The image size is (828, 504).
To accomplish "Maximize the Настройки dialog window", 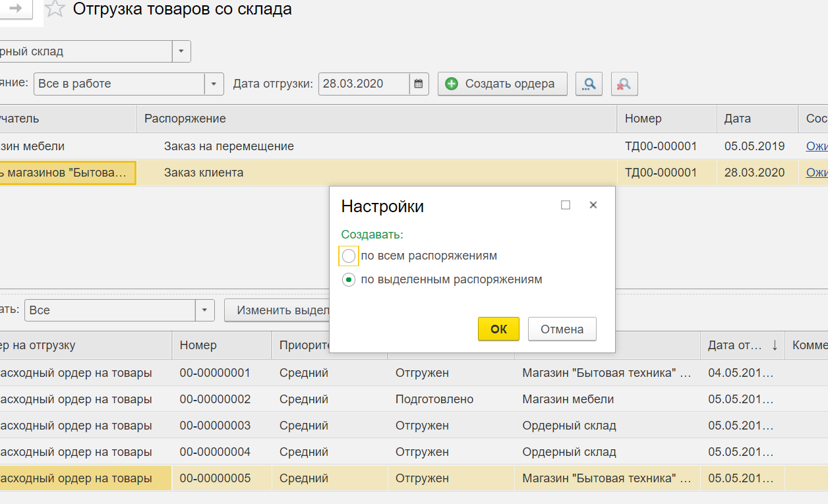I will (x=565, y=205).
